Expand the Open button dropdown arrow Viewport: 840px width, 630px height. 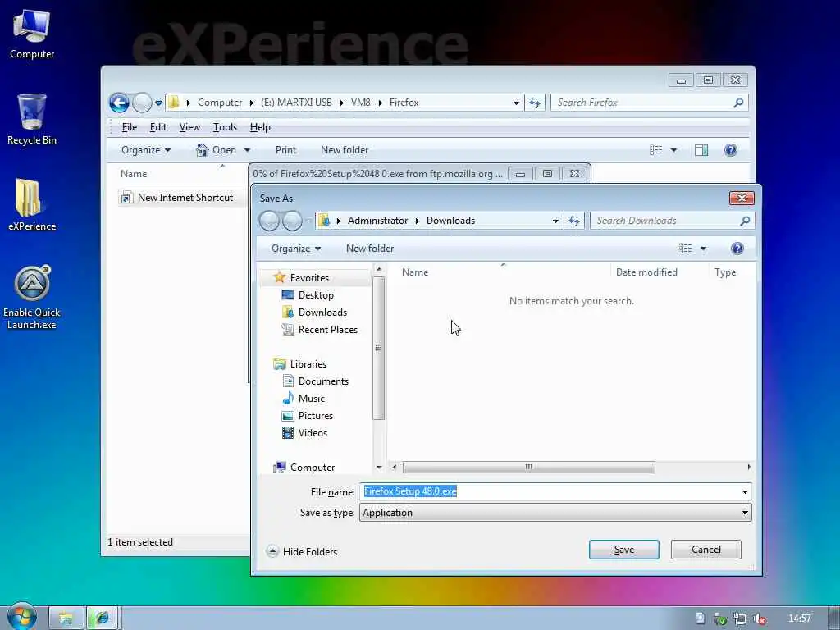coord(247,150)
